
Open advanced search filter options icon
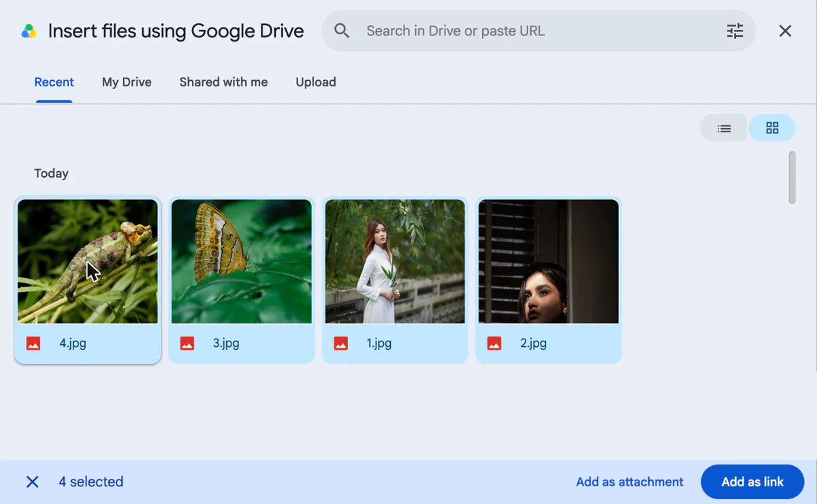[x=735, y=31]
